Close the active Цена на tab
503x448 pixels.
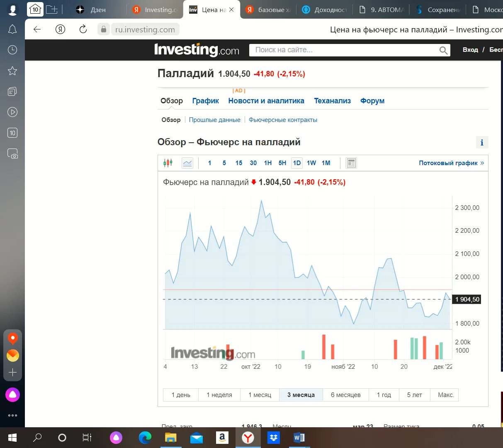pyautogui.click(x=231, y=10)
